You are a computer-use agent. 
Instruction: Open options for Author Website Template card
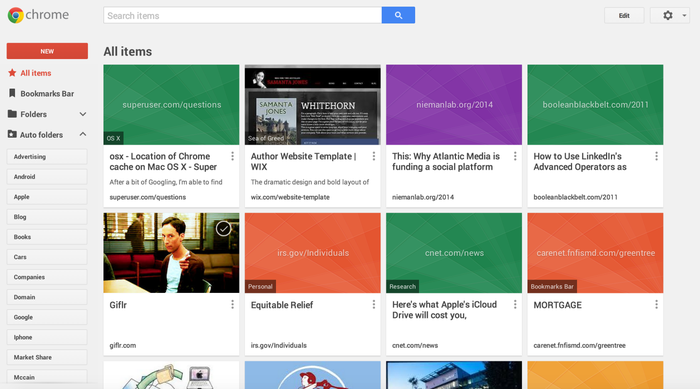[374, 156]
